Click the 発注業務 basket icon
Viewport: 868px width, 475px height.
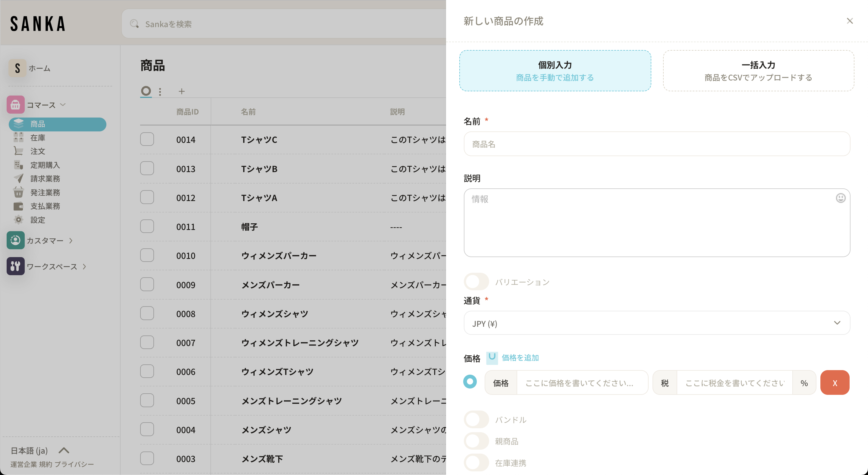click(18, 192)
